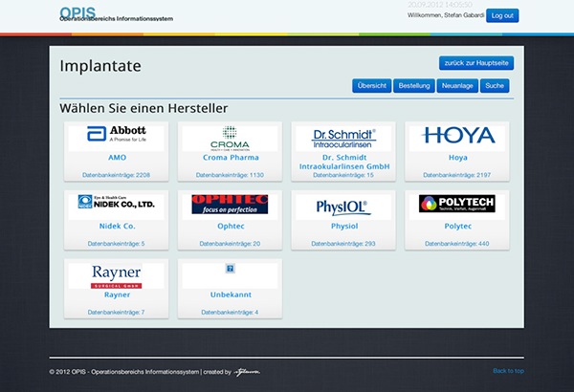Click the creator signature logo in footer

point(247,372)
